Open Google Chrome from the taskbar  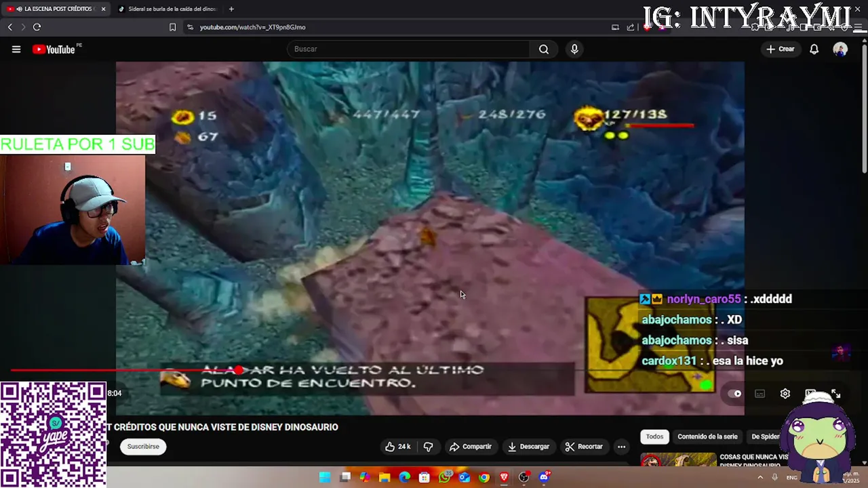click(x=484, y=477)
